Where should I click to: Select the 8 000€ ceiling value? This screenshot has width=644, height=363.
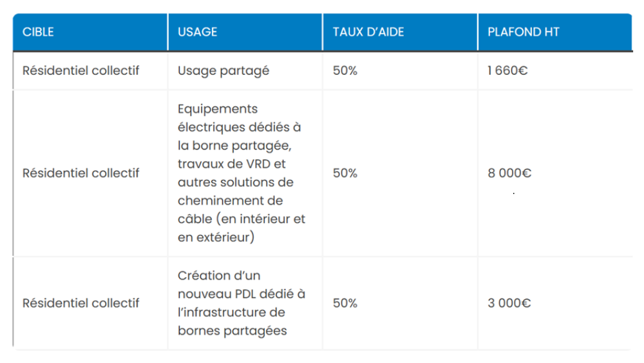tap(509, 173)
